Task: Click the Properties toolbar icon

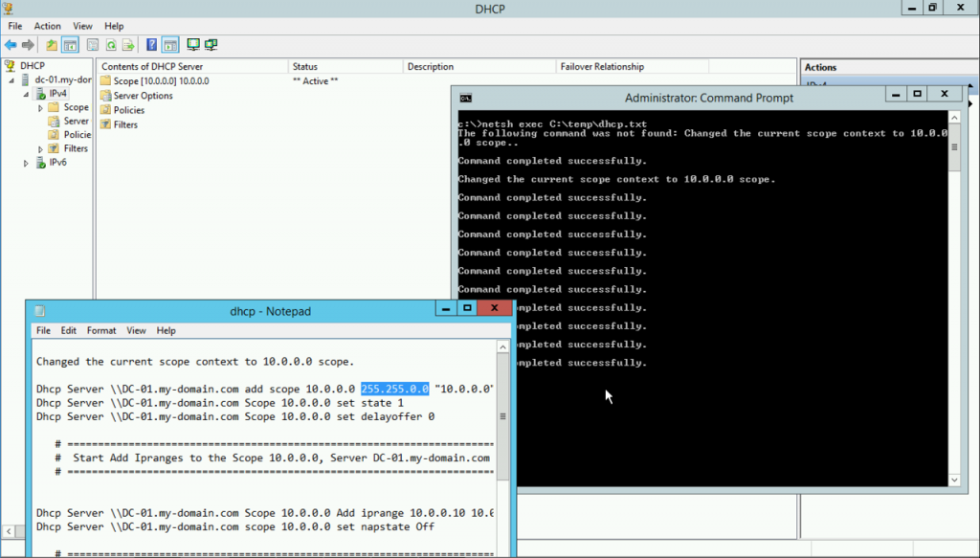Action: (x=93, y=44)
